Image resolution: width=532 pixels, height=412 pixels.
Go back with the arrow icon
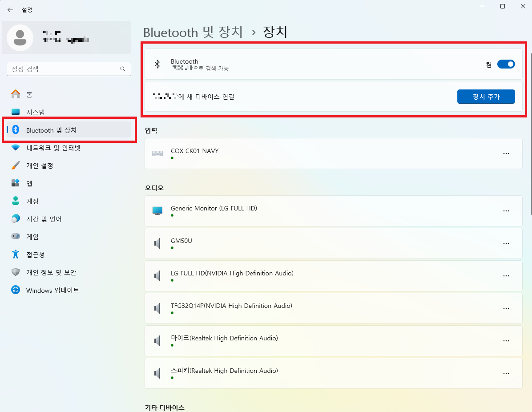pyautogui.click(x=10, y=10)
